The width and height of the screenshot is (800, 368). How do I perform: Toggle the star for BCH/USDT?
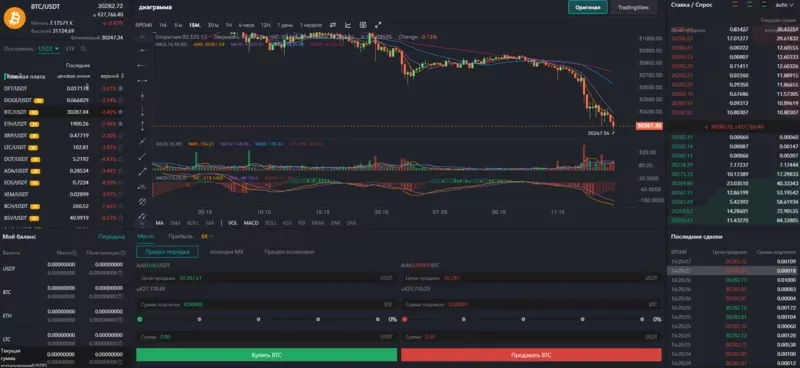(x=121, y=206)
